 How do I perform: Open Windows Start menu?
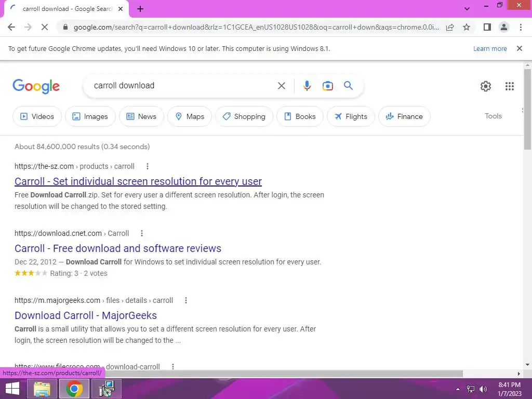(12, 389)
